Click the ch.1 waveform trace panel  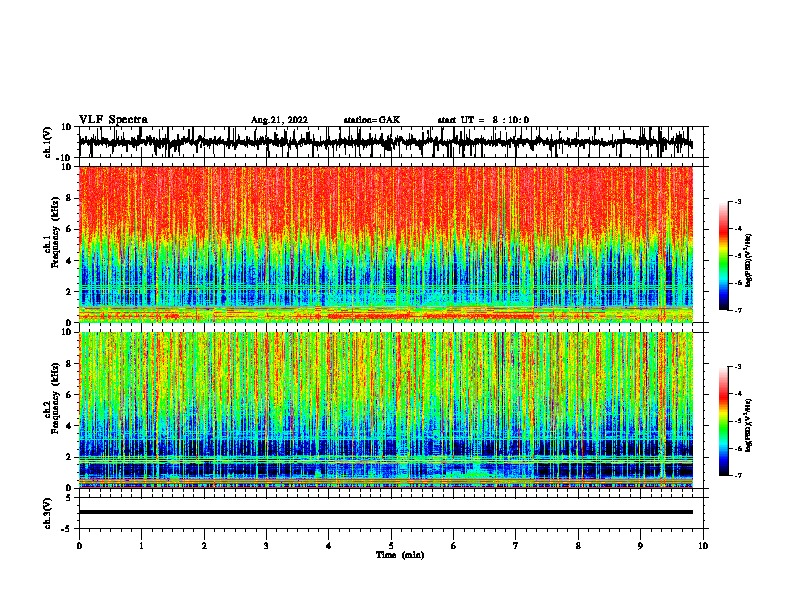point(391,142)
